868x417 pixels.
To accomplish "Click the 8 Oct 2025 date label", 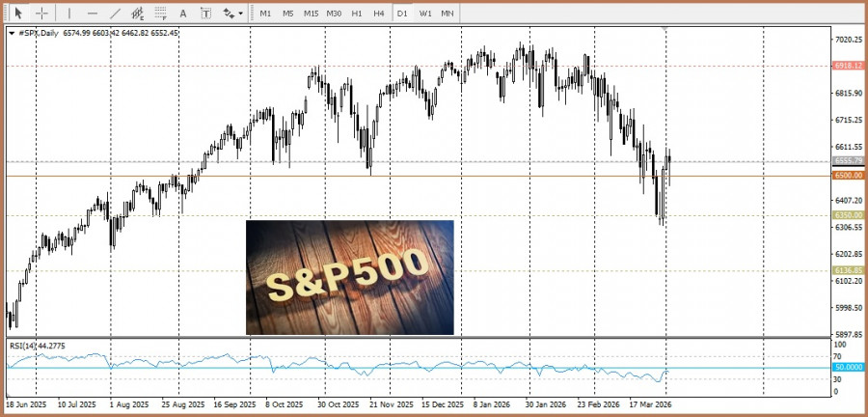I will tap(285, 404).
